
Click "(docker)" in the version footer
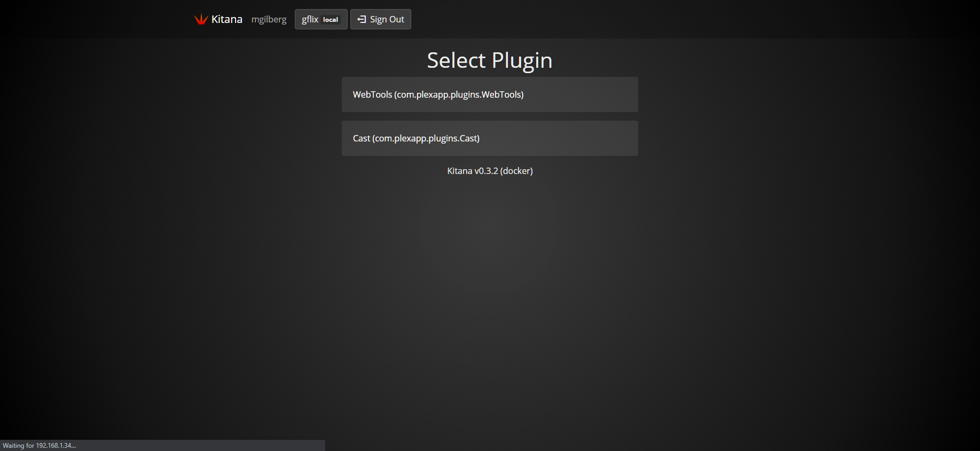[x=516, y=171]
